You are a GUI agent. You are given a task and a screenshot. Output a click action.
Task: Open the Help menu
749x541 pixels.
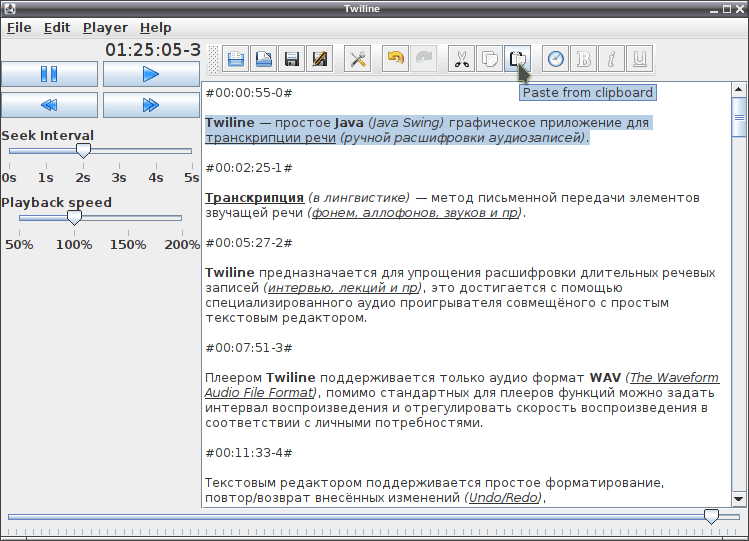pyautogui.click(x=155, y=28)
